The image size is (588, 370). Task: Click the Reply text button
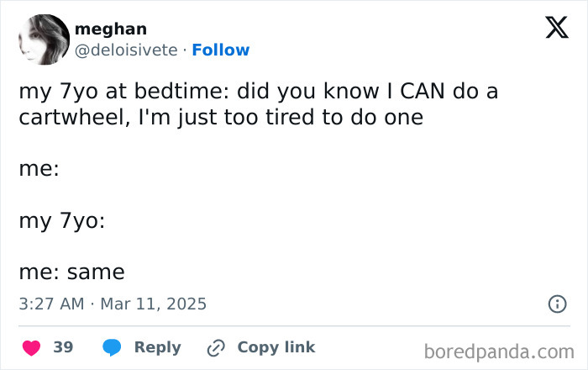tap(157, 347)
